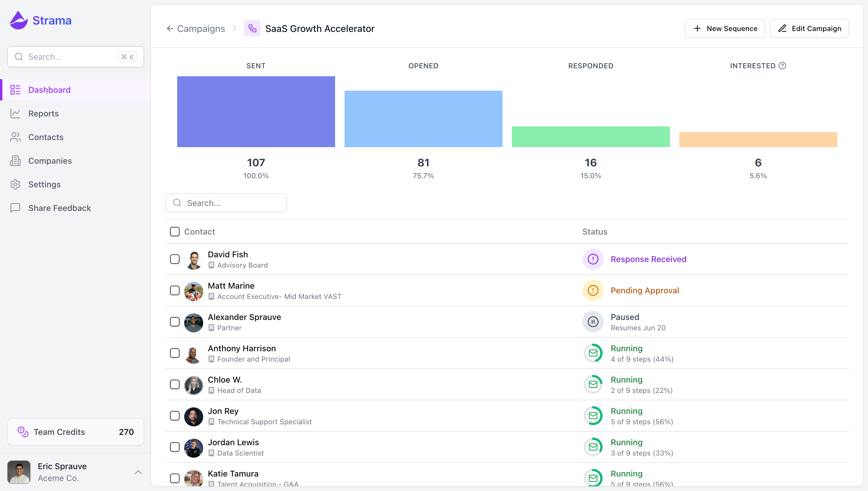Click Anthony Harrison's Running mail progress icon
The image size is (868, 491).
593,353
